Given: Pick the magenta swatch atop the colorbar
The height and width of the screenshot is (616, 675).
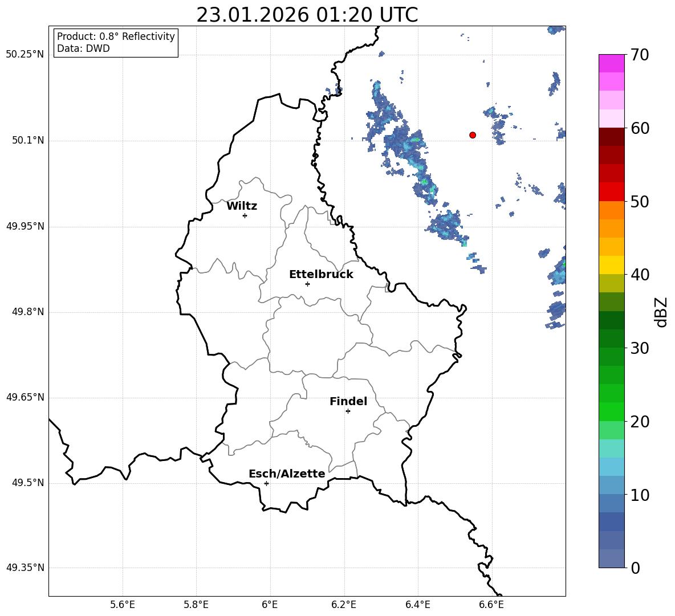Looking at the screenshot, I should click(611, 63).
